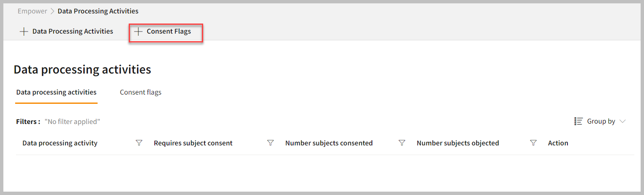Click the Requires subject consent column header
The image size is (644, 195).
193,143
